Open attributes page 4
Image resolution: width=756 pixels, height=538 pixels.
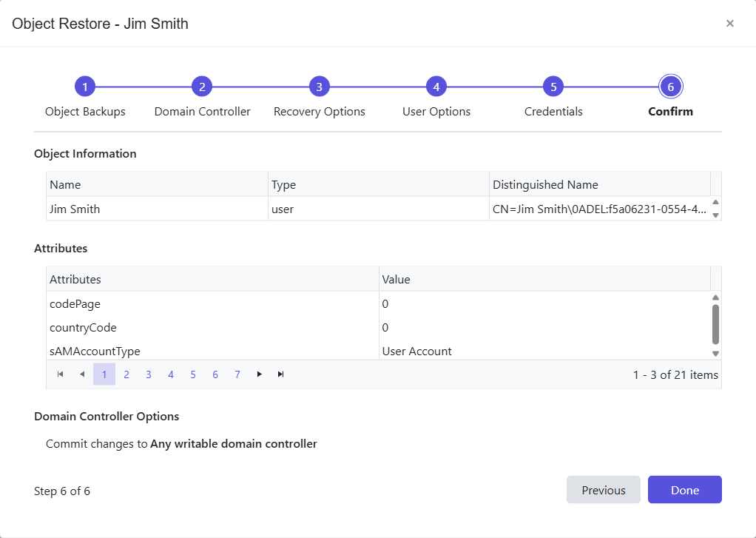[171, 374]
